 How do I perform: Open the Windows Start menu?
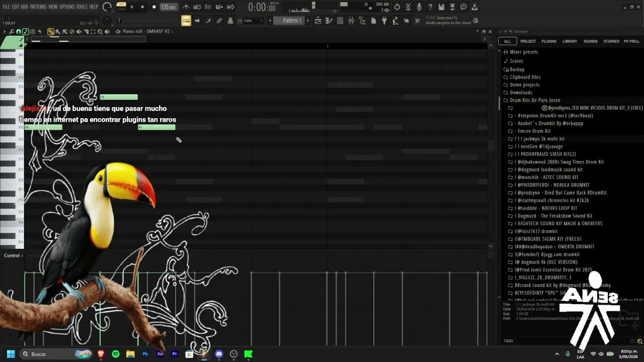(11, 354)
